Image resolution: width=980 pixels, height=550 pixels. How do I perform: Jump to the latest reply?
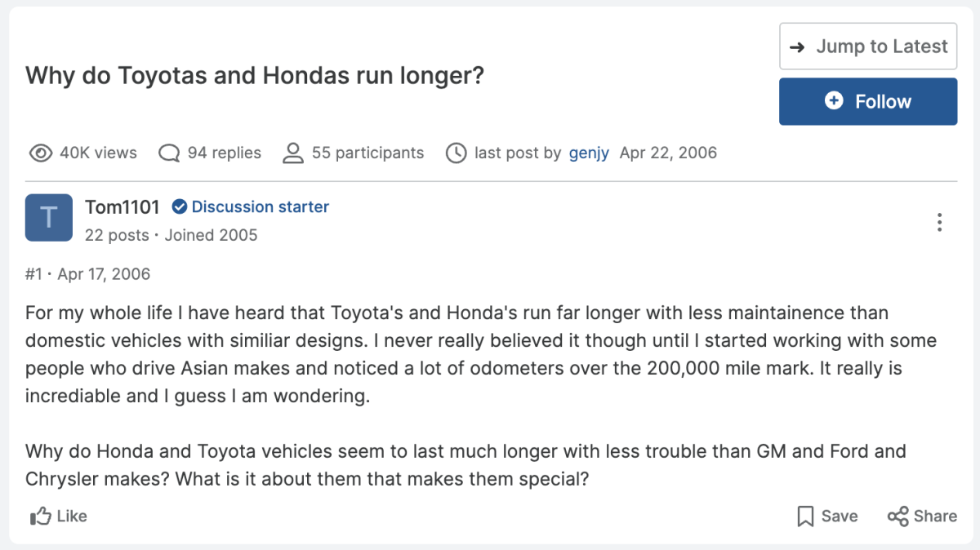(x=867, y=46)
